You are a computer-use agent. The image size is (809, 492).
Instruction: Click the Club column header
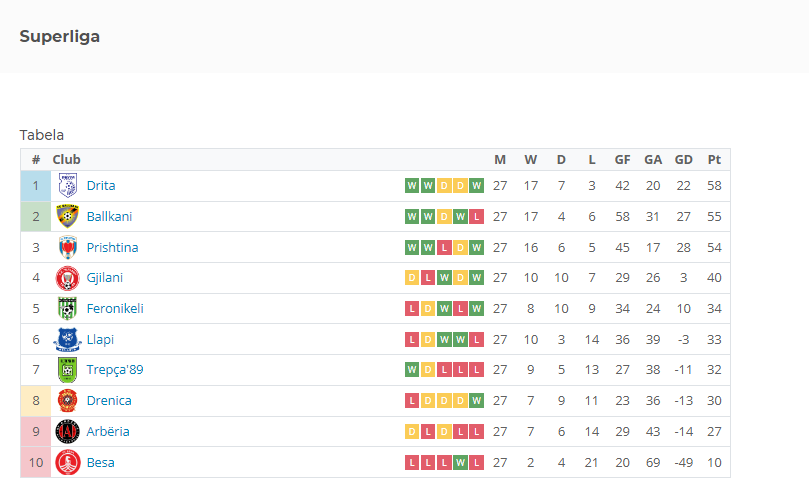[67, 160]
